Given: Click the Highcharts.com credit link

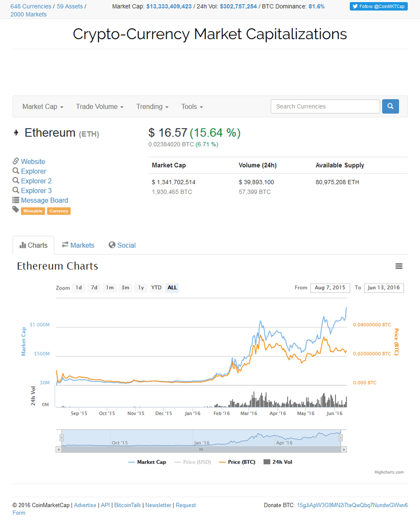Looking at the screenshot, I should pyautogui.click(x=389, y=472).
